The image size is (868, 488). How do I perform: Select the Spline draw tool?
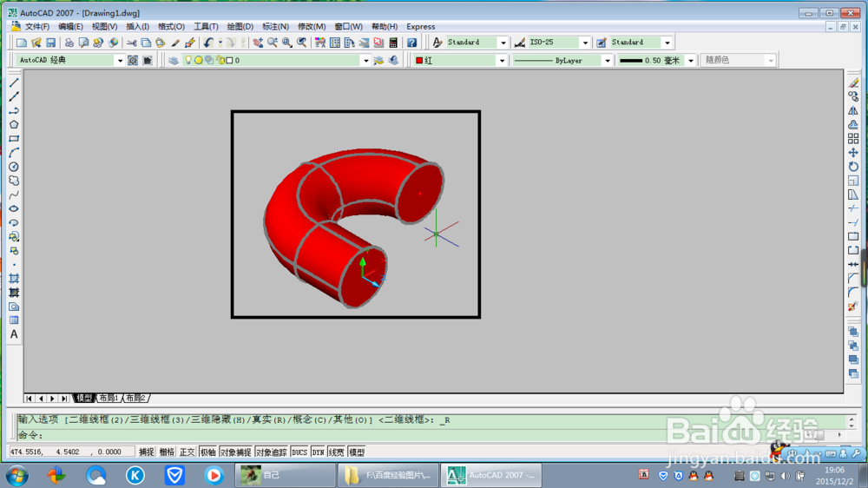pyautogui.click(x=14, y=195)
